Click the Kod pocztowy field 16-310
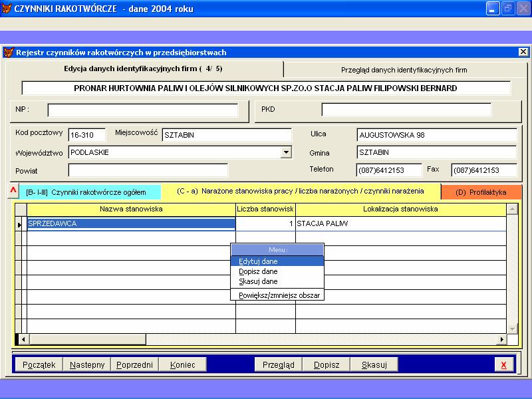532x399 pixels. 87,135
